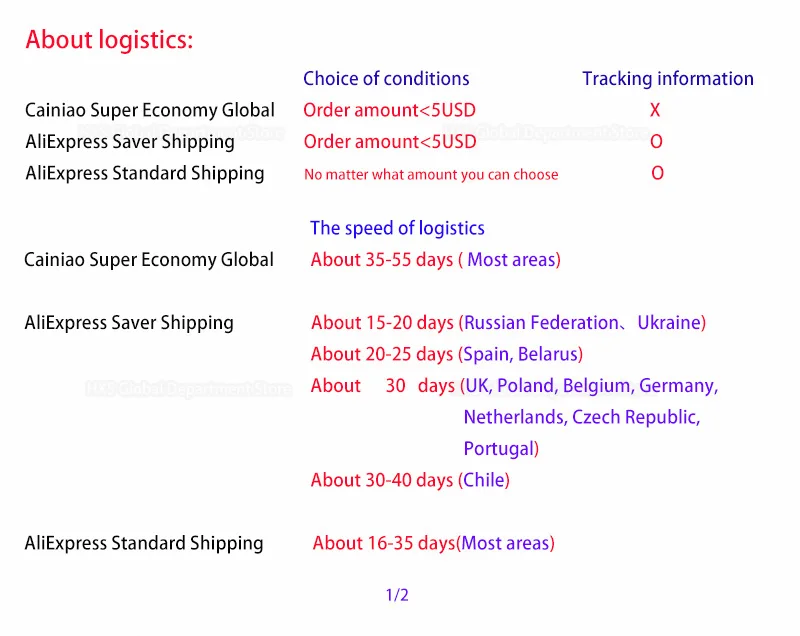Click 'Cainiao Super Economy Global' in top table
Image resolution: width=800 pixels, height=636 pixels.
tap(150, 110)
